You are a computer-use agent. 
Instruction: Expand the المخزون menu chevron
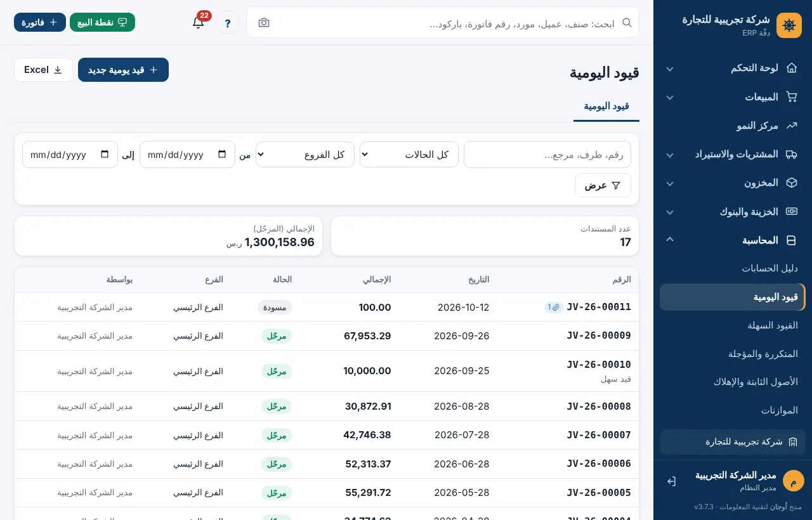point(670,183)
